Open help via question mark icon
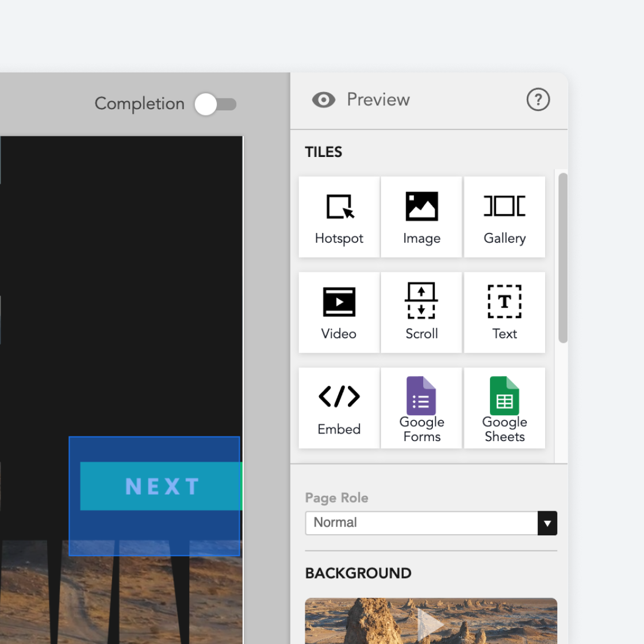The width and height of the screenshot is (644, 644). 538,99
